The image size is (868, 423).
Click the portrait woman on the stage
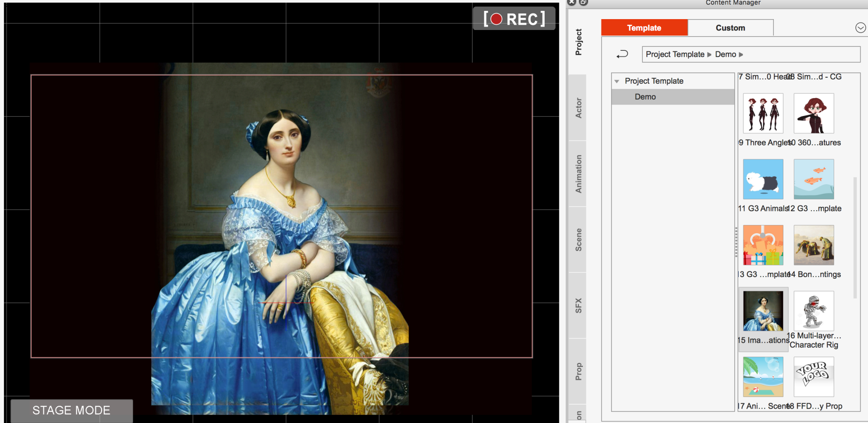click(x=280, y=256)
